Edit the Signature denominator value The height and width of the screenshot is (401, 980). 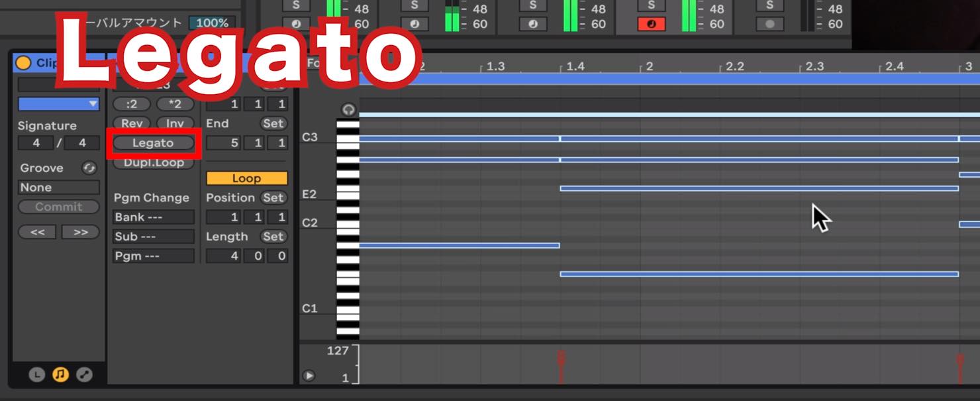click(82, 143)
